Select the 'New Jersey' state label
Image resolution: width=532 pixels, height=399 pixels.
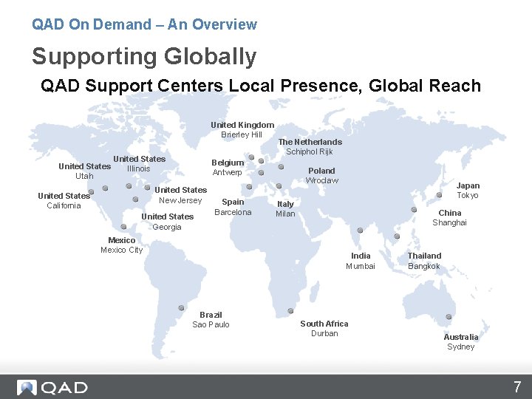coord(180,200)
